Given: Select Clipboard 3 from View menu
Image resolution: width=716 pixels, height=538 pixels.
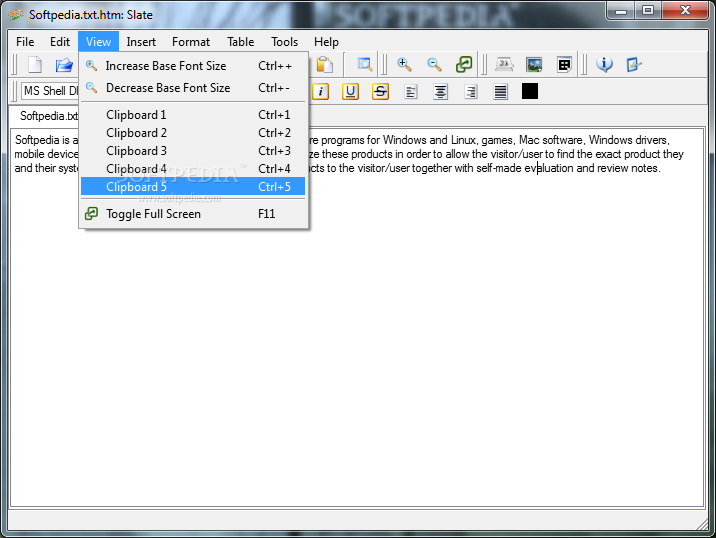Looking at the screenshot, I should tap(193, 151).
